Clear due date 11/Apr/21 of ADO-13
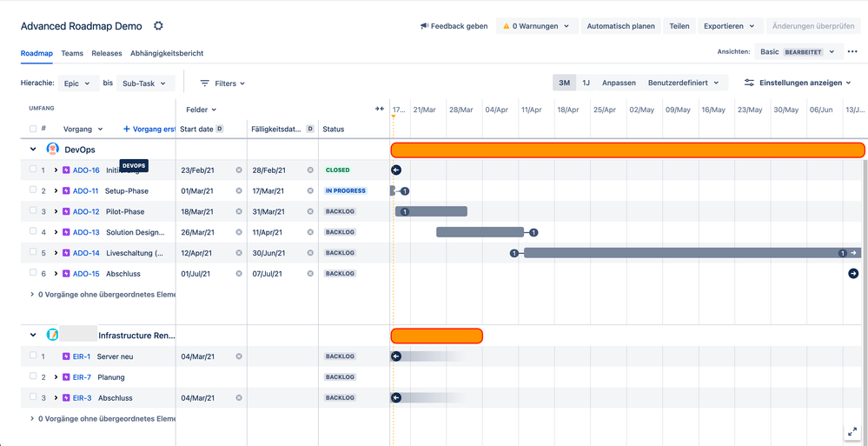This screenshot has height=446, width=868. tap(310, 232)
